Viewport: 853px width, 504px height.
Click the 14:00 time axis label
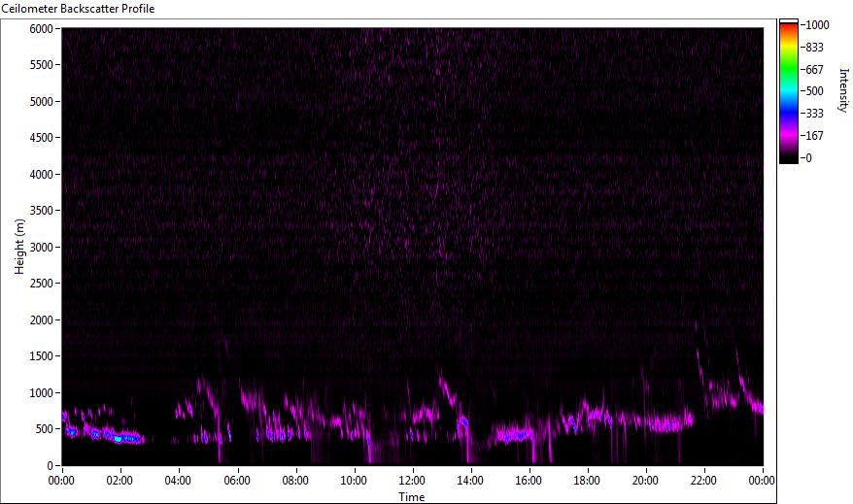470,481
